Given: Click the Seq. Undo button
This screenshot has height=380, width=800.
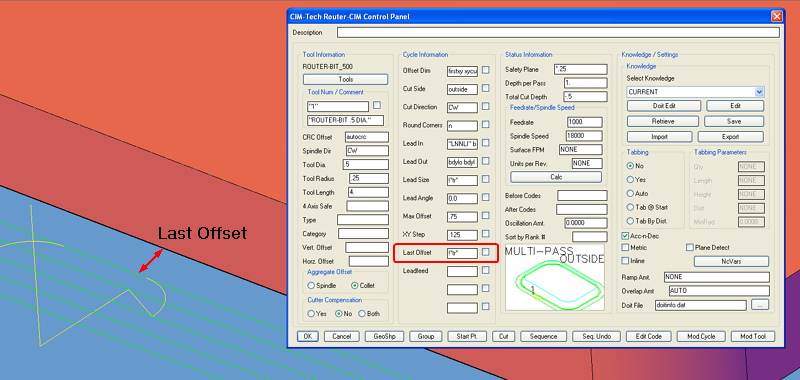Looking at the screenshot, I should 596,337.
